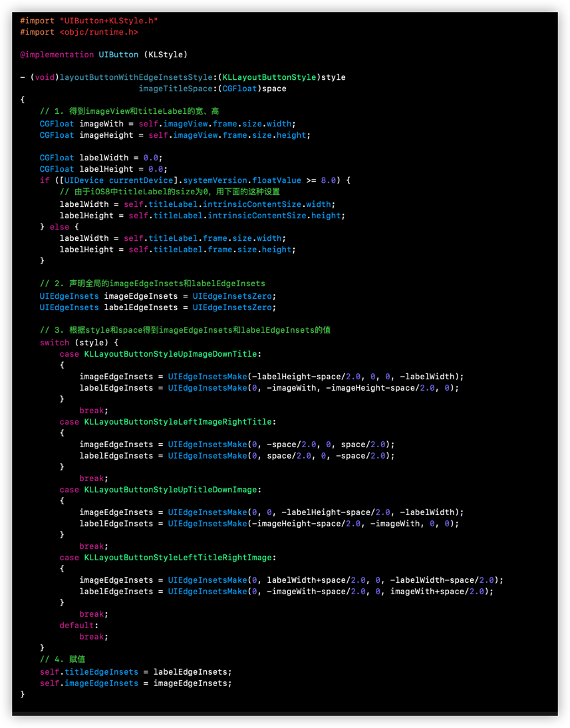This screenshot has height=728, width=570.
Task: Click the comment starting '// 3.'
Action: (x=185, y=330)
